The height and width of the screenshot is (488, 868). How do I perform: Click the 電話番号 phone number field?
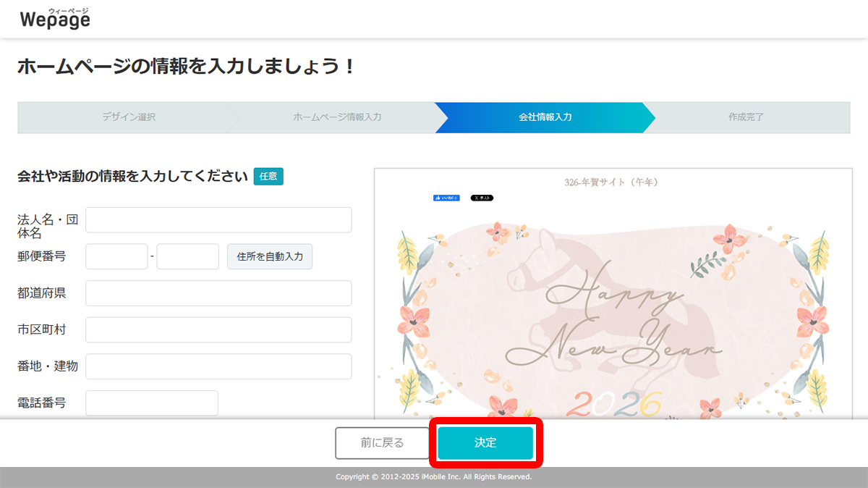coord(151,402)
